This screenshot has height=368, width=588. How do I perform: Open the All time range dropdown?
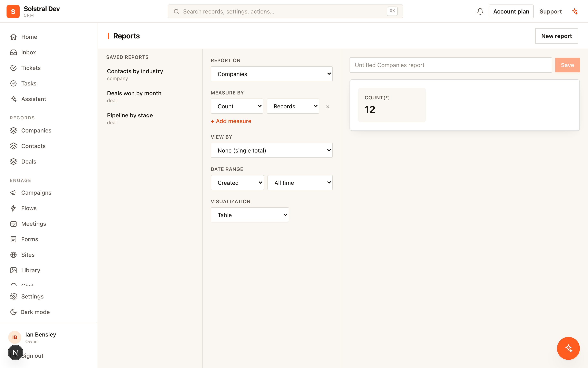[x=300, y=183]
